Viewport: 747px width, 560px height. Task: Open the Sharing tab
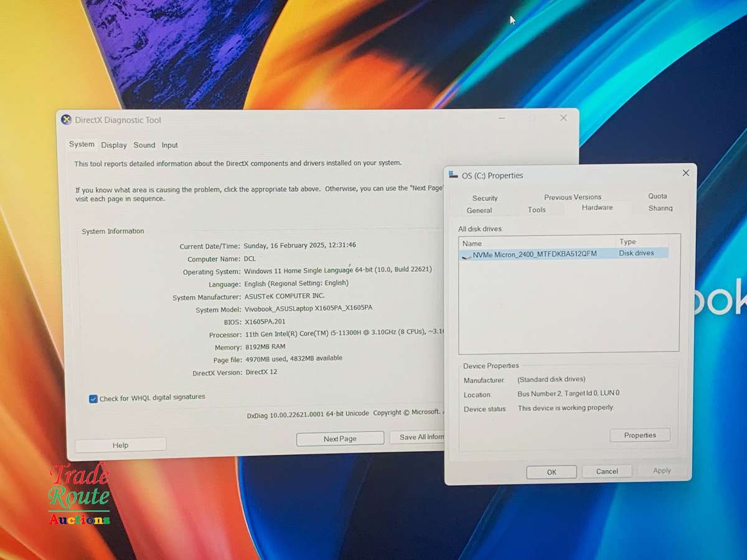coord(660,208)
